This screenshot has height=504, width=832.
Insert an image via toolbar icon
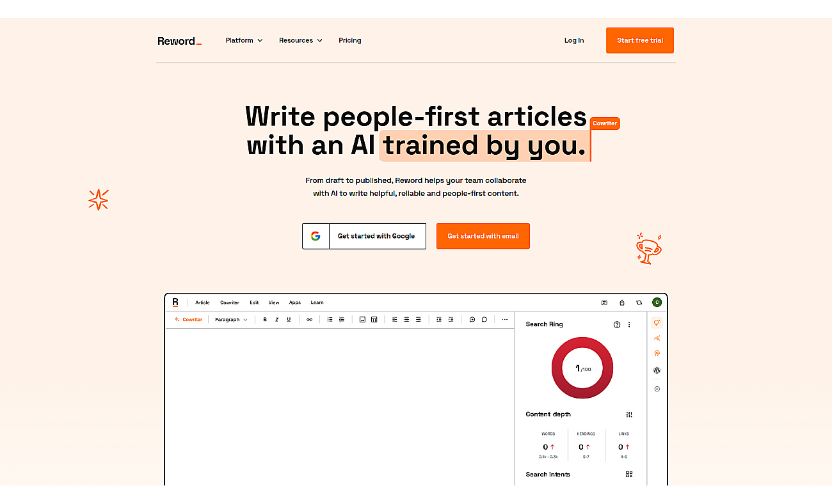point(362,320)
